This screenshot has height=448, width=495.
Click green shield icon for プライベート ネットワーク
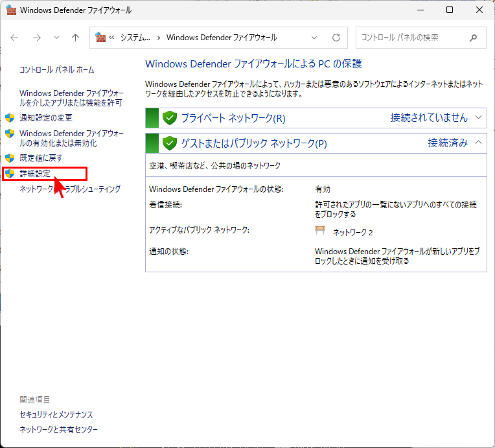pyautogui.click(x=170, y=118)
